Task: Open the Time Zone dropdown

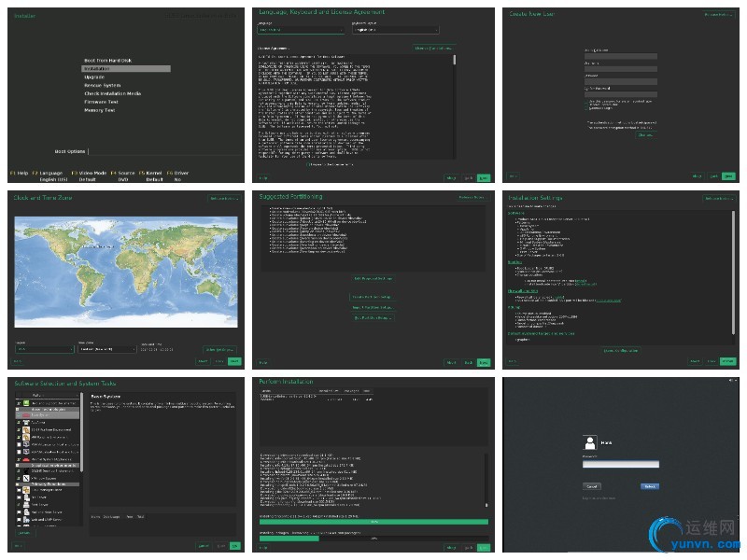Action: click(107, 349)
